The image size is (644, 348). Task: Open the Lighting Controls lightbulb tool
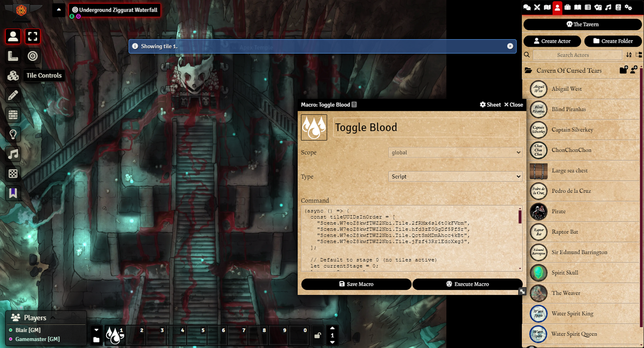[x=13, y=134]
